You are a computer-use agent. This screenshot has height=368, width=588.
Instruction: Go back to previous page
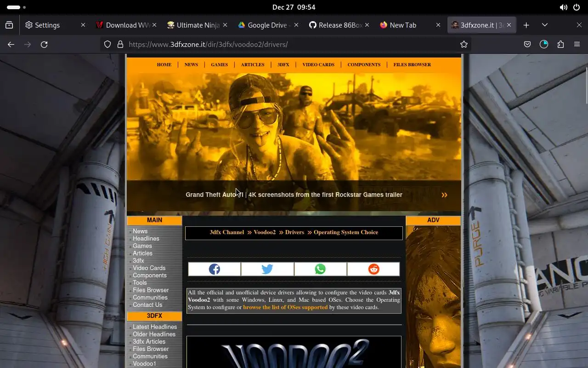11,44
